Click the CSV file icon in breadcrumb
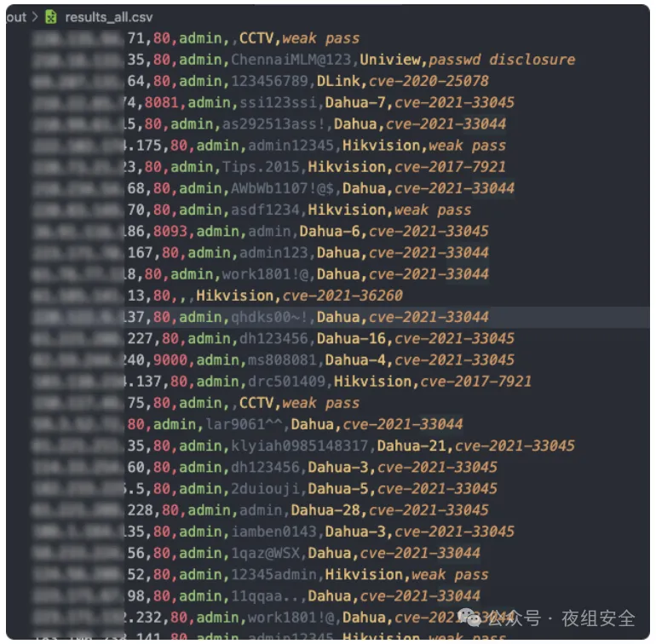Screen dimensions: 656x644 point(50,17)
